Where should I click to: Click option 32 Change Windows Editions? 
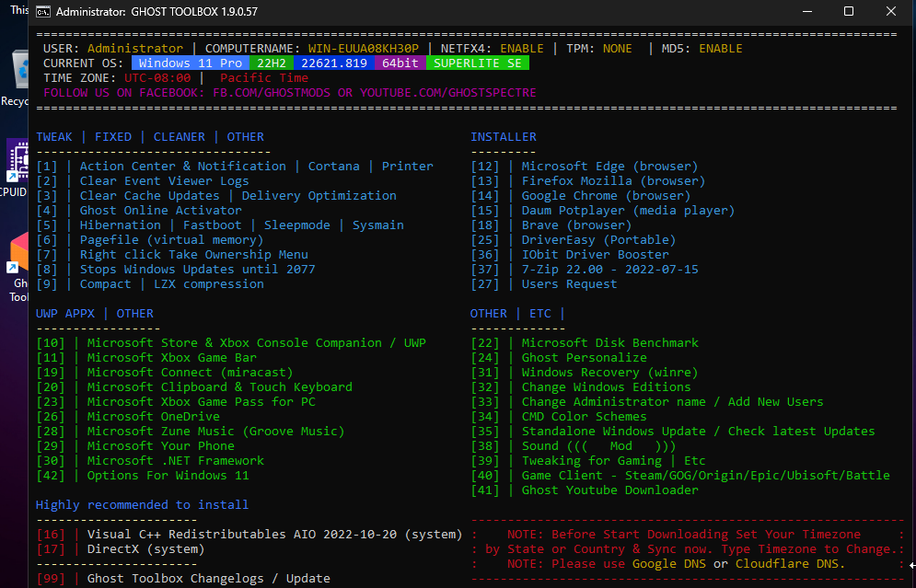coord(581,387)
